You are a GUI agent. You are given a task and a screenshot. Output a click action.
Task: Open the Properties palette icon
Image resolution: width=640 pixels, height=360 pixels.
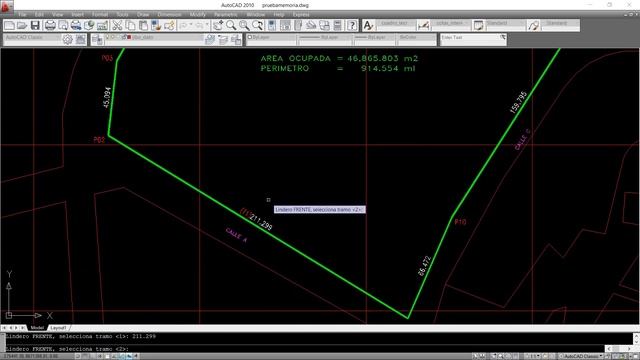click(x=272, y=26)
